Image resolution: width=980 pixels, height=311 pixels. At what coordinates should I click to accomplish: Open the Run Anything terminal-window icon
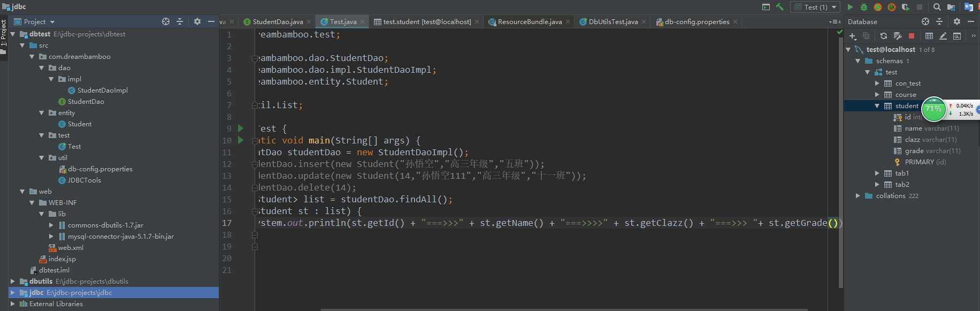[x=766, y=7]
